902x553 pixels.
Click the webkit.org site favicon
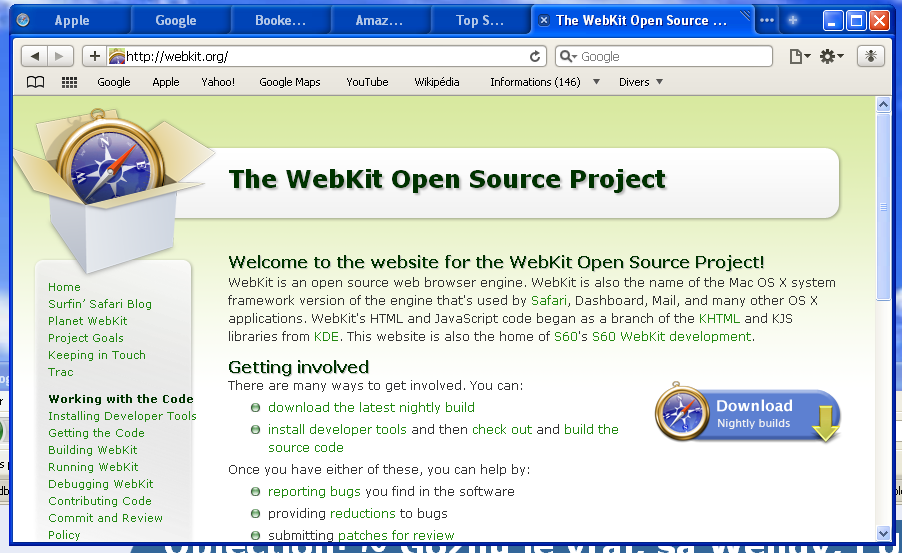[x=117, y=56]
